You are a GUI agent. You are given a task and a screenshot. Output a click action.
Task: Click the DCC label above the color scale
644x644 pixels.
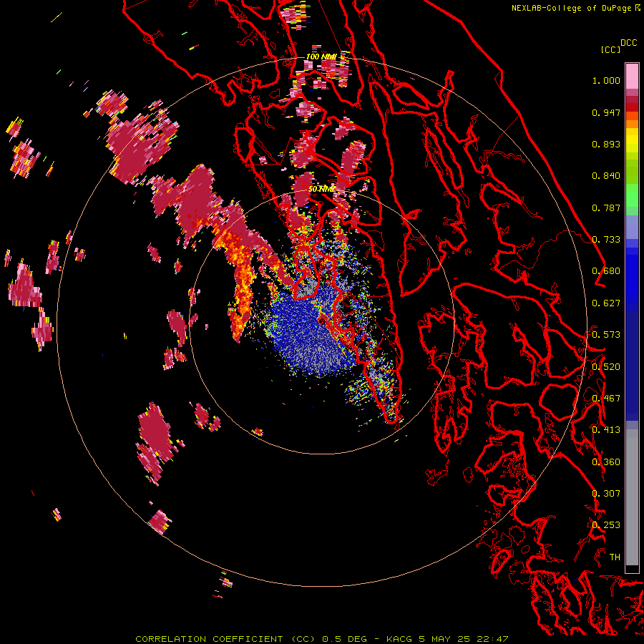coord(628,43)
